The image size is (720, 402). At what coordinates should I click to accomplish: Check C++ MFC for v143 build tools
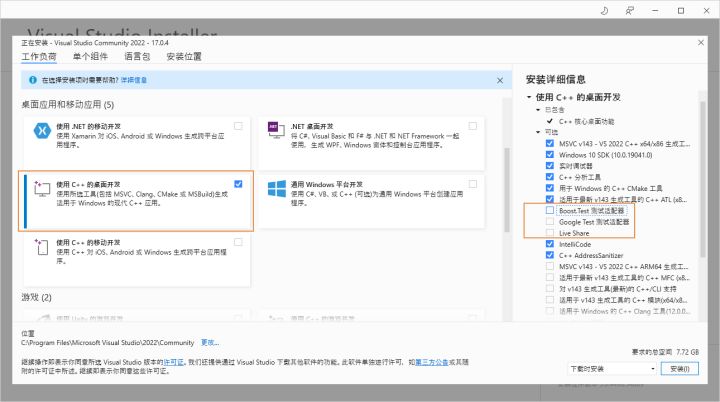pyautogui.click(x=550, y=277)
